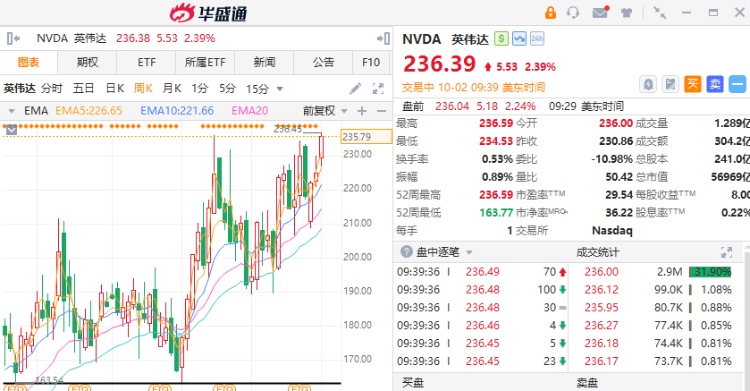This screenshot has height=391, width=750.
Task: Click the light blue minus button
Action: tap(737, 84)
